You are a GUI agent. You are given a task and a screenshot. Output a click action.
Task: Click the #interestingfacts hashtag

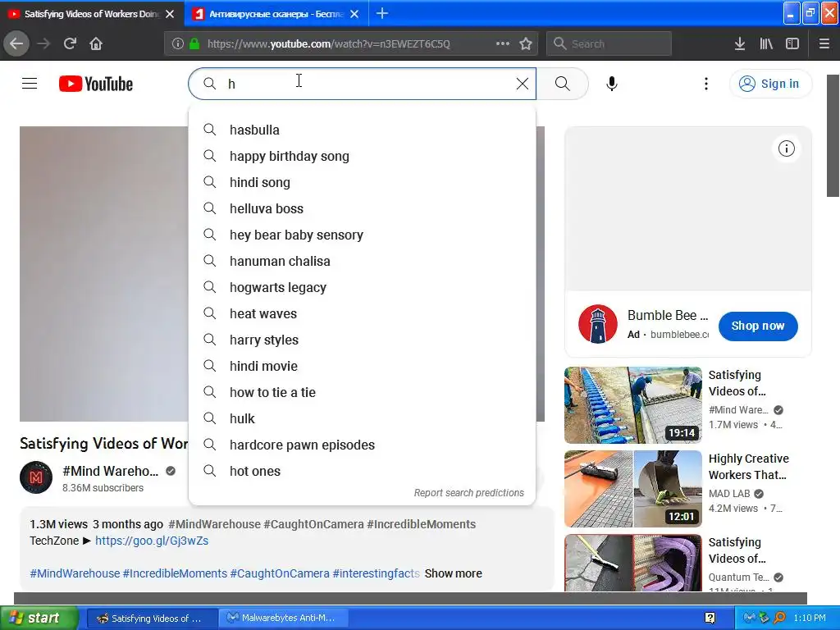pyautogui.click(x=376, y=573)
